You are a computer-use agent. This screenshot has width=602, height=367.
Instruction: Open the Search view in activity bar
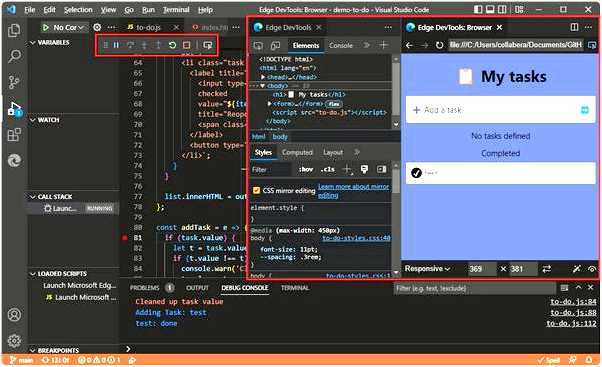click(x=14, y=56)
